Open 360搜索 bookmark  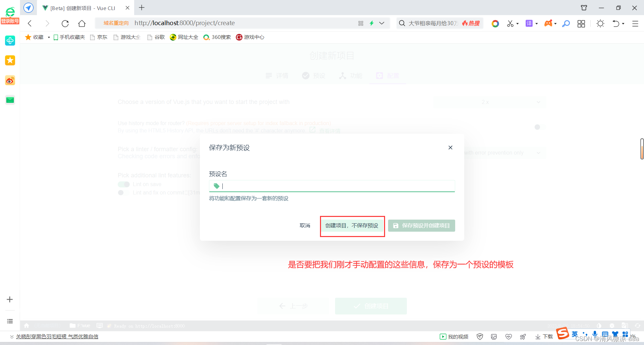(x=217, y=37)
